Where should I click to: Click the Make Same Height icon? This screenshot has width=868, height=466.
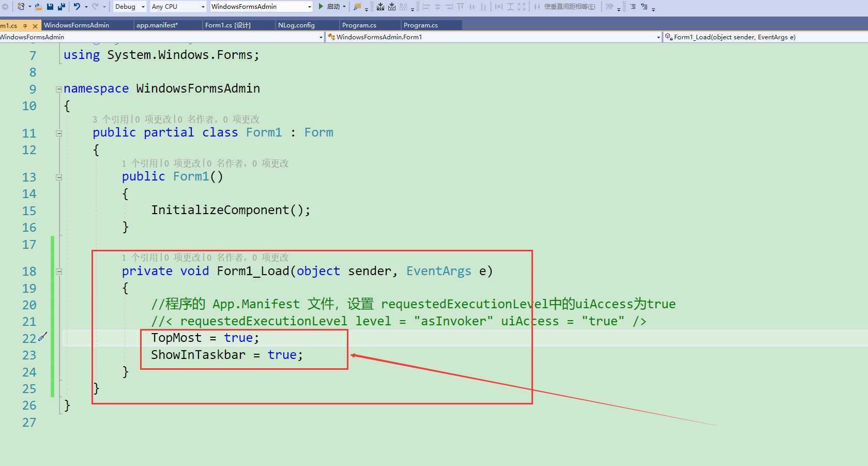pos(510,7)
